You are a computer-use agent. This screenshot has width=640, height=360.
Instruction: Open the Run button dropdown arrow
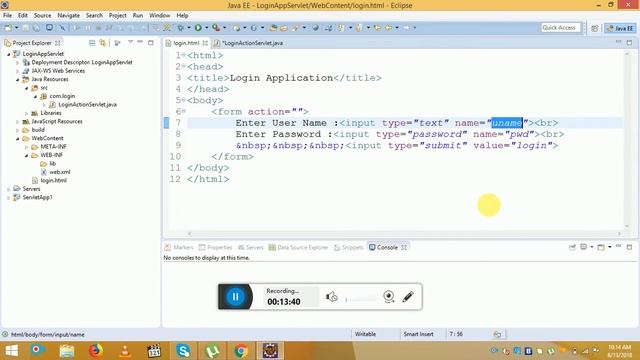pyautogui.click(x=207, y=28)
